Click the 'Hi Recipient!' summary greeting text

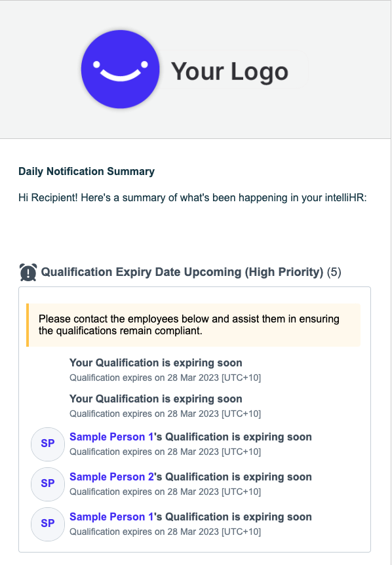[193, 198]
